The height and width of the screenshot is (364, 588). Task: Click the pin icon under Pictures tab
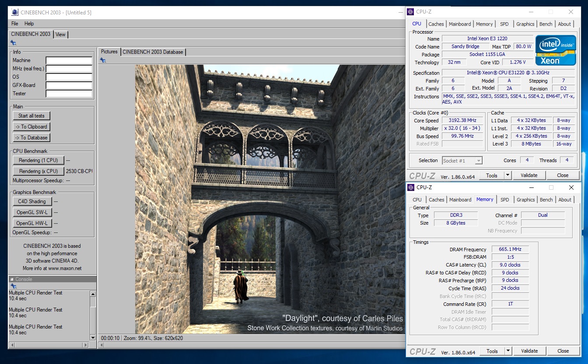[103, 60]
